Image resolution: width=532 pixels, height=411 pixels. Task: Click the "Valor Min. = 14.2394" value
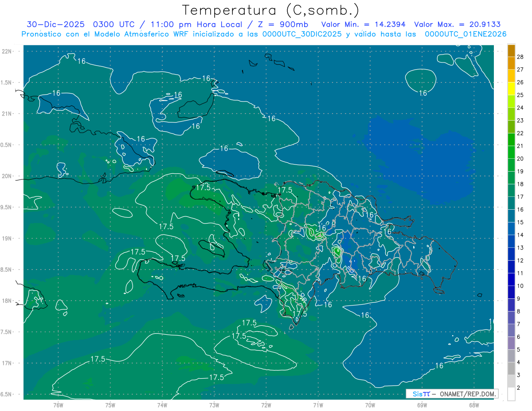363,24
